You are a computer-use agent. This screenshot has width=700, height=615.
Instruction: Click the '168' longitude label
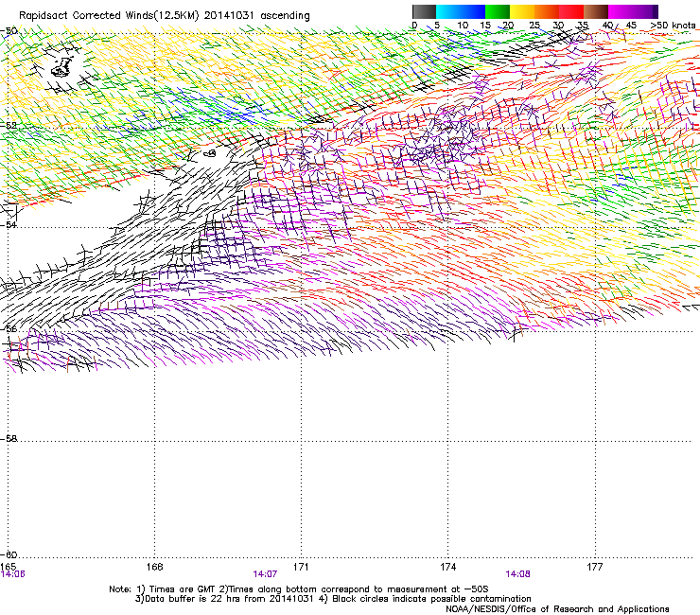tap(154, 567)
